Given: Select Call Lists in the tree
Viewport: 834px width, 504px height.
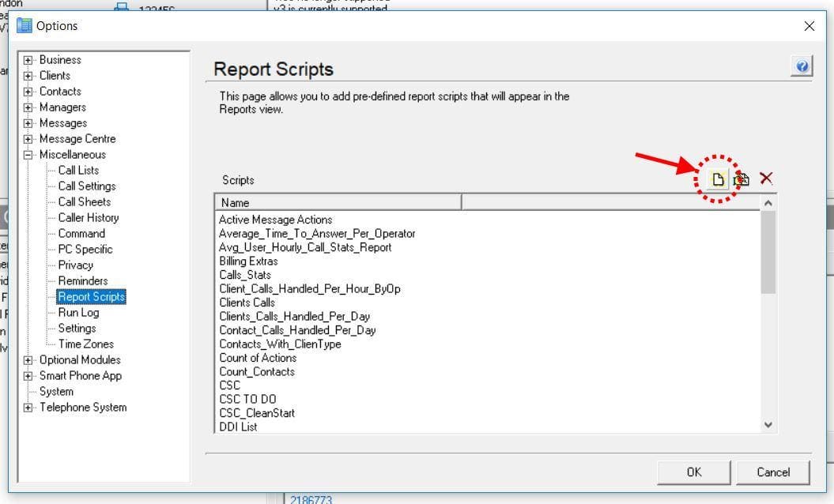Looking at the screenshot, I should click(x=78, y=170).
